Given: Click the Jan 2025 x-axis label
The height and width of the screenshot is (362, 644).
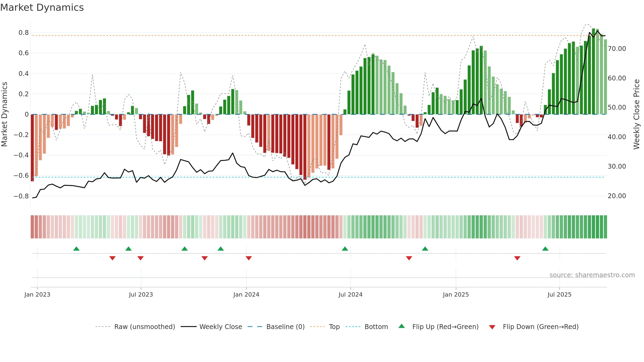Looking at the screenshot, I should tap(456, 295).
